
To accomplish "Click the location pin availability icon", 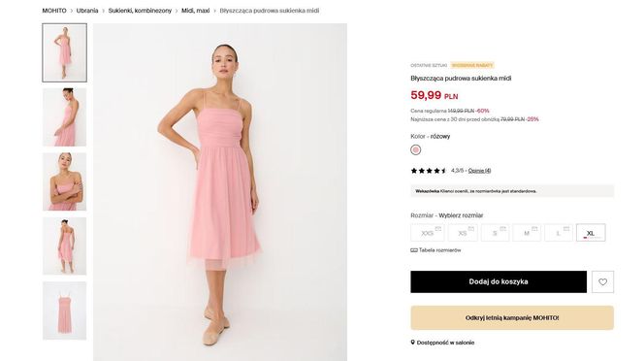I will coord(413,343).
